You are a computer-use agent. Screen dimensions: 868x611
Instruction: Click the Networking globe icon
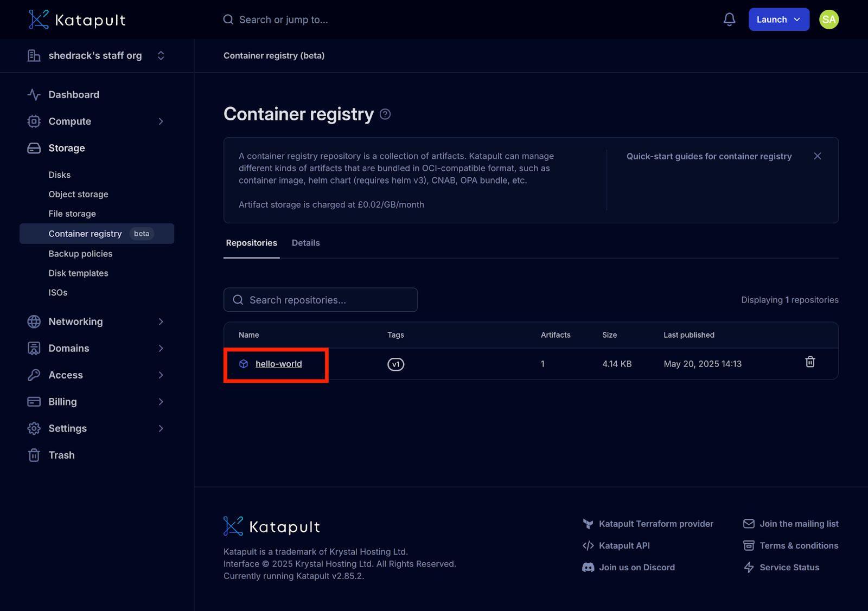pos(34,321)
